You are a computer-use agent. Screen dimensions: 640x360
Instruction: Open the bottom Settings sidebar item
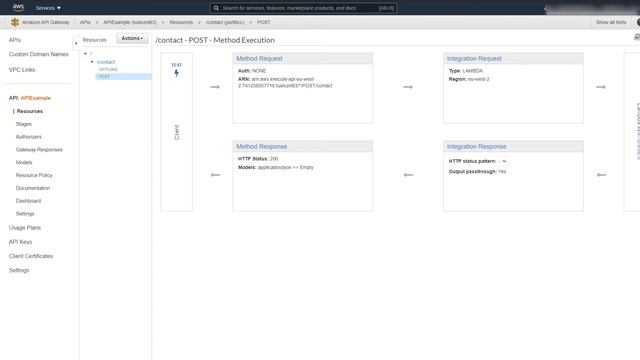coord(19,271)
